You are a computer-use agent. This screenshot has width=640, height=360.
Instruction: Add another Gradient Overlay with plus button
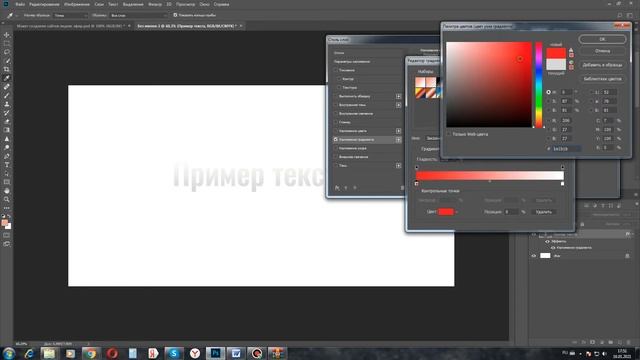pos(398,140)
